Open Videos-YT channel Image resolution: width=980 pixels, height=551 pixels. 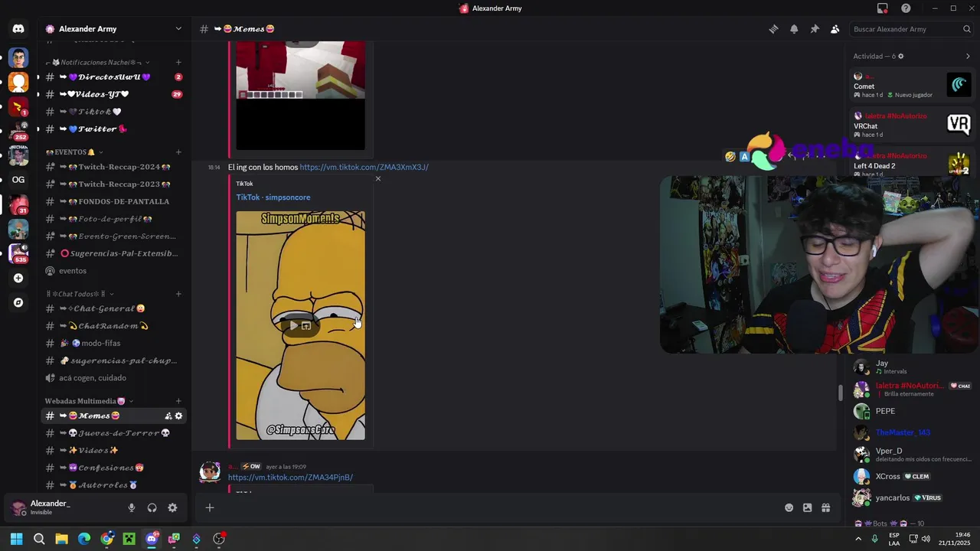pos(113,94)
